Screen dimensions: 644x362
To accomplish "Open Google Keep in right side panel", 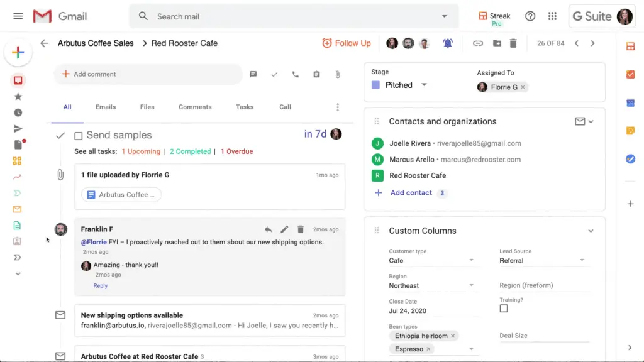I will 630,131.
